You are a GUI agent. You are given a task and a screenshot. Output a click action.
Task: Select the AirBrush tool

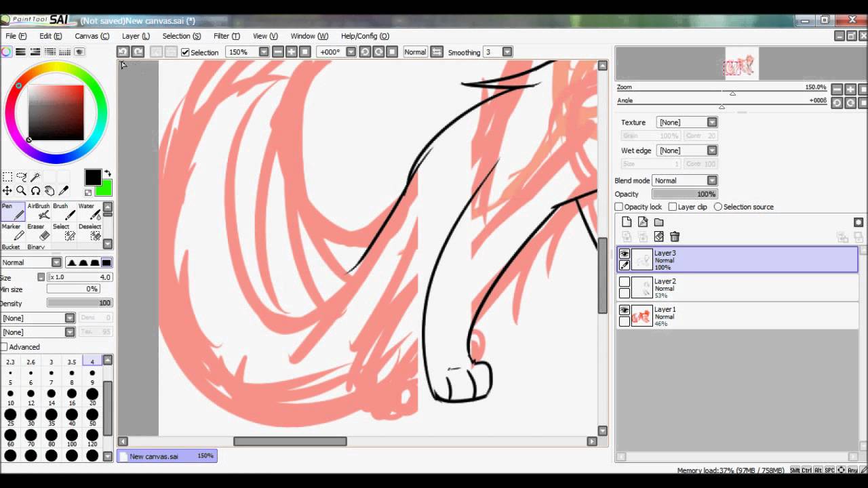(x=39, y=211)
